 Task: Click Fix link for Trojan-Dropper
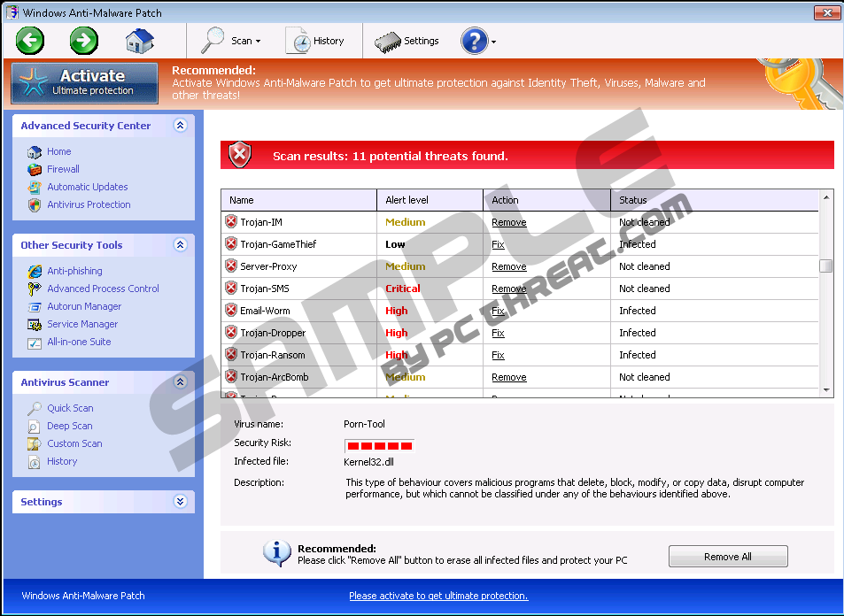click(x=498, y=333)
